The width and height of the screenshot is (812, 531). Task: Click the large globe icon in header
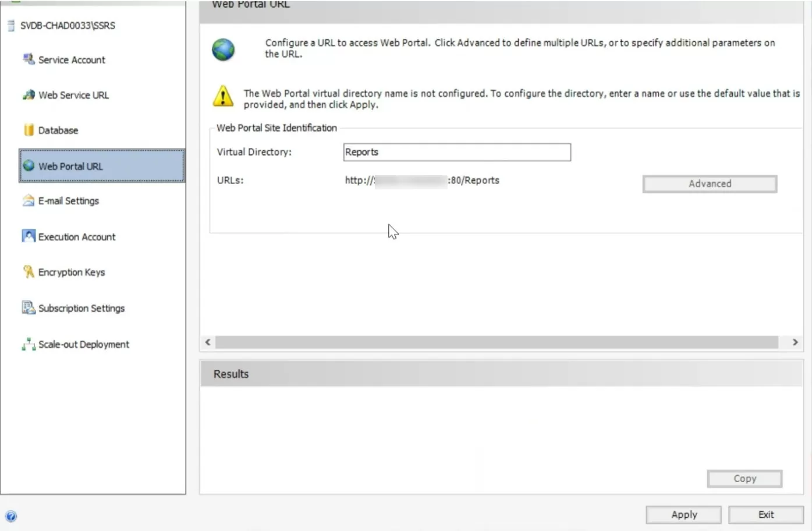click(x=224, y=49)
